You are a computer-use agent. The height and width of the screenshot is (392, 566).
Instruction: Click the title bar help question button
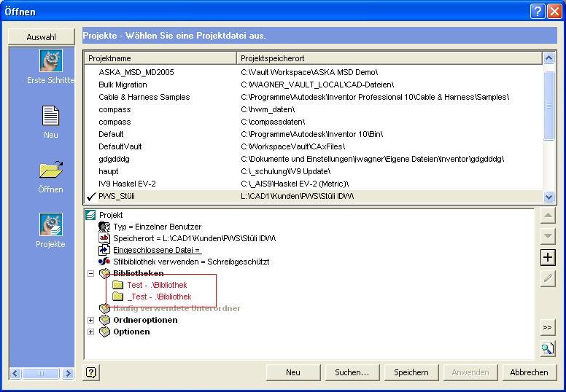tap(538, 12)
